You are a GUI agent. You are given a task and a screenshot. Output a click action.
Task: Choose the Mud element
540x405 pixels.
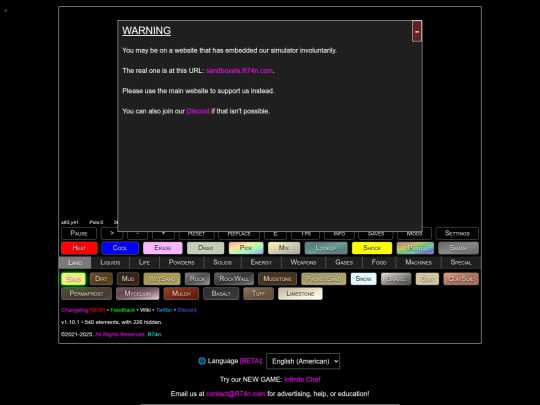tap(128, 279)
